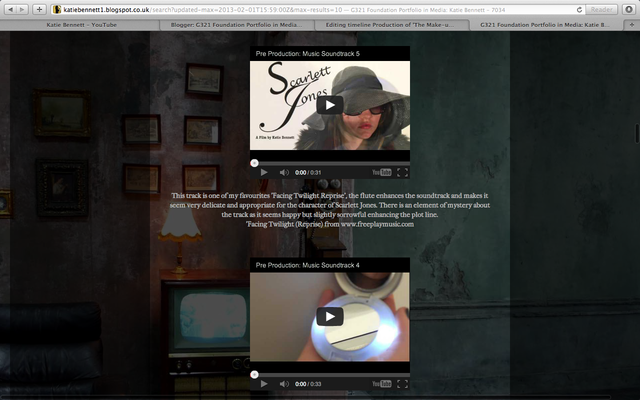The width and height of the screenshot is (640, 400).
Task: Click the 0:00 / 0:33 time display
Action: click(x=308, y=384)
